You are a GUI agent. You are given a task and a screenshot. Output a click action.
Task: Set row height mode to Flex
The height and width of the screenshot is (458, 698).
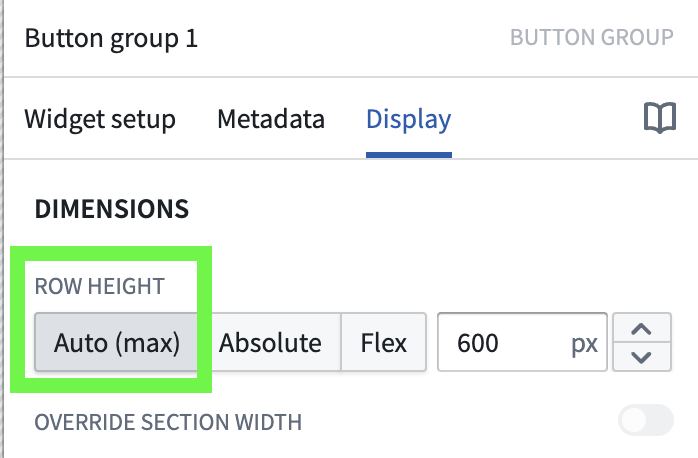tap(384, 343)
